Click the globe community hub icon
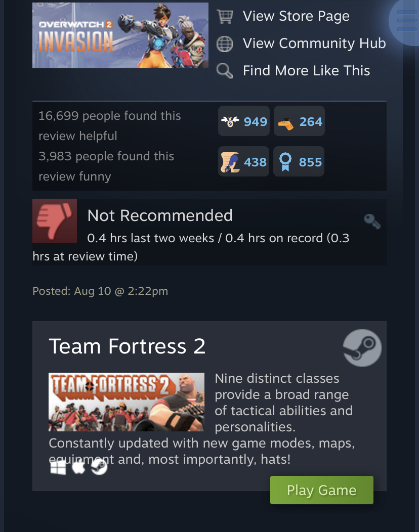The height and width of the screenshot is (532, 419). (x=225, y=44)
